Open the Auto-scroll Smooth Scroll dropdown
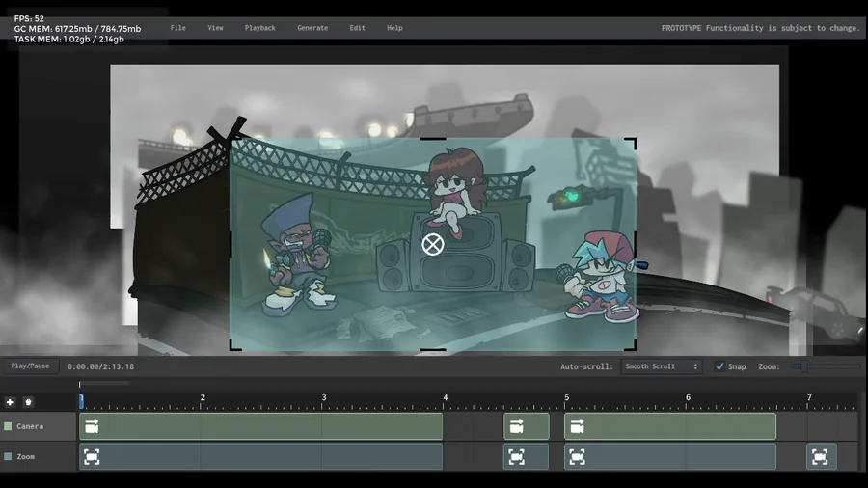 (x=661, y=366)
